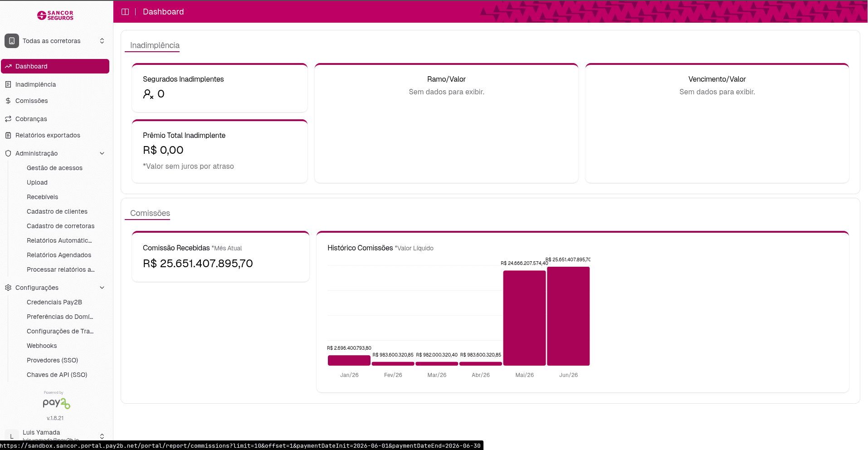This screenshot has height=450, width=868.
Task: Click the Mai/26 bar in chart
Action: point(525,318)
